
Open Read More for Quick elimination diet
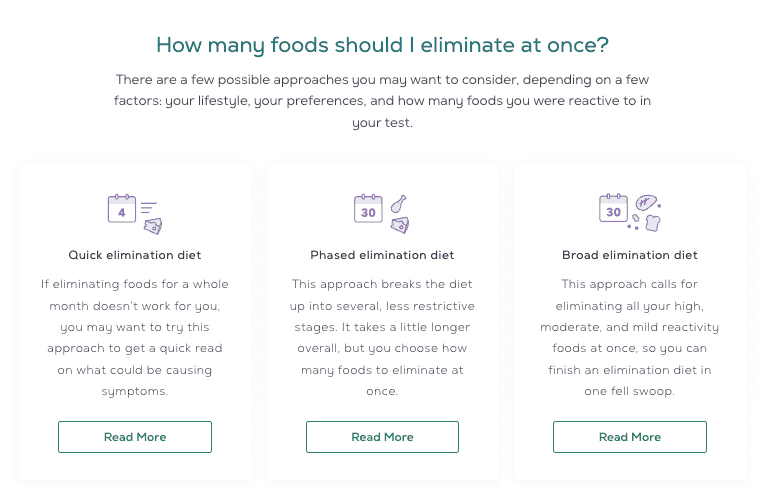tap(135, 437)
